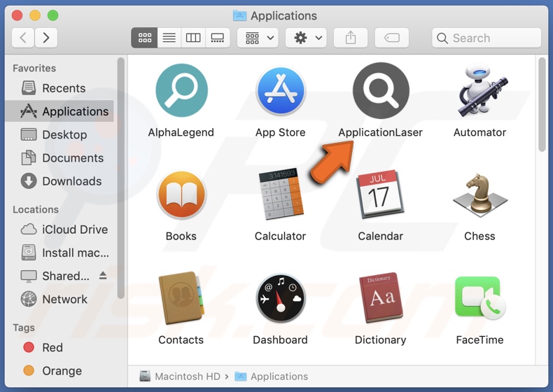Select the FaceTime app icon

(480, 297)
